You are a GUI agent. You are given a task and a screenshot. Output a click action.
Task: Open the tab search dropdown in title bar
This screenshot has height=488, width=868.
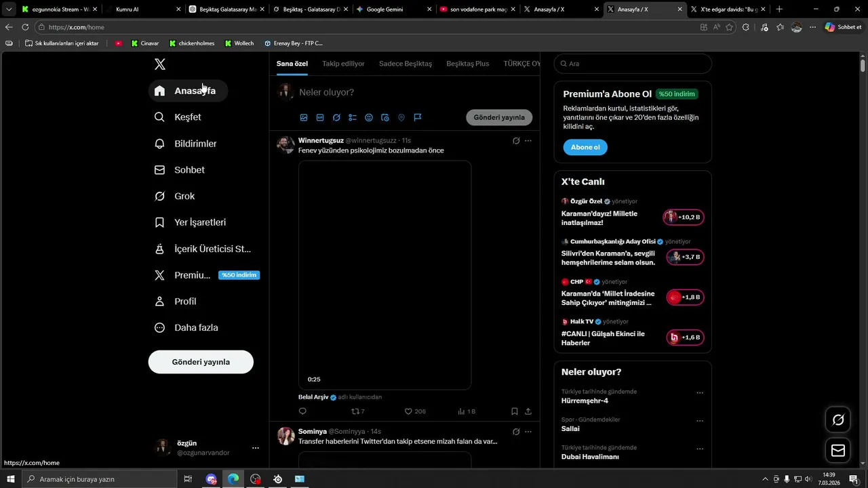[8, 9]
